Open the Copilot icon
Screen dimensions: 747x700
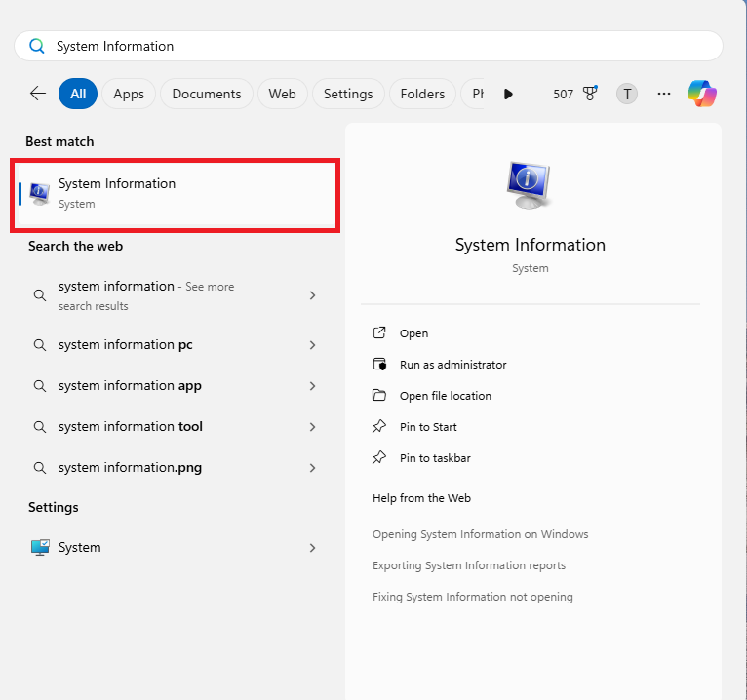tap(702, 94)
